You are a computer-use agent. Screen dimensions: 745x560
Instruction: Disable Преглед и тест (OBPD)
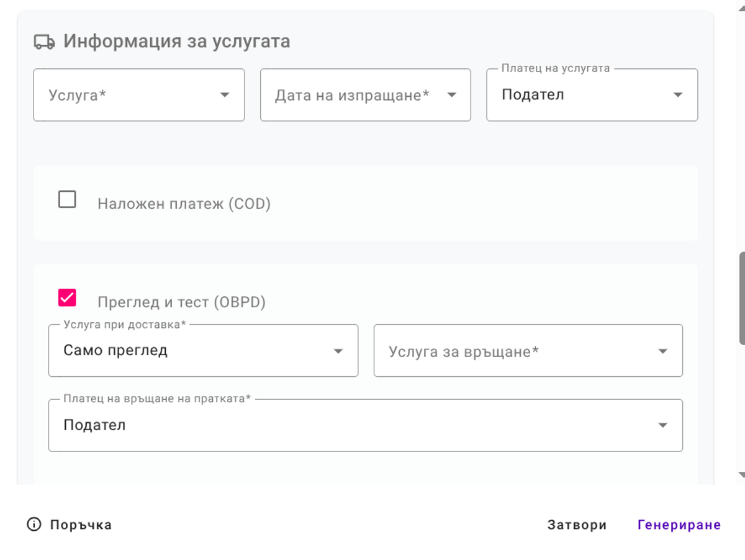68,297
